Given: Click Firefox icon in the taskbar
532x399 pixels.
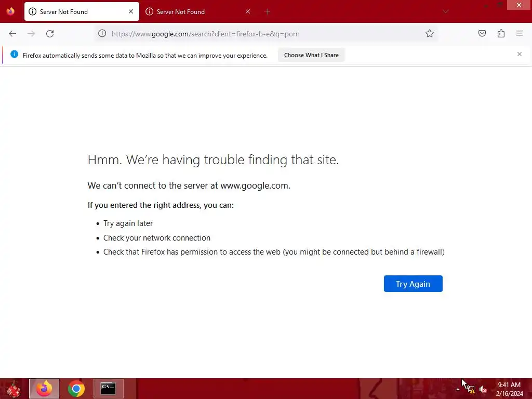Looking at the screenshot, I should (44, 389).
